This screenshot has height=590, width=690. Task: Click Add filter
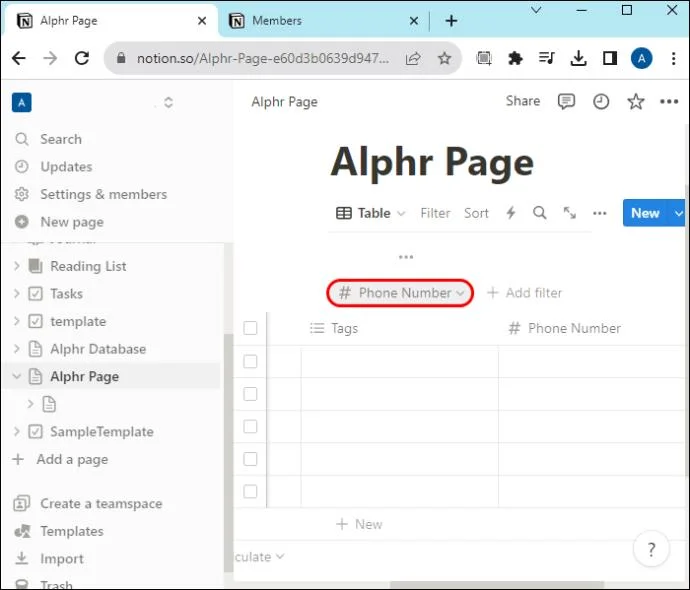[x=525, y=293]
